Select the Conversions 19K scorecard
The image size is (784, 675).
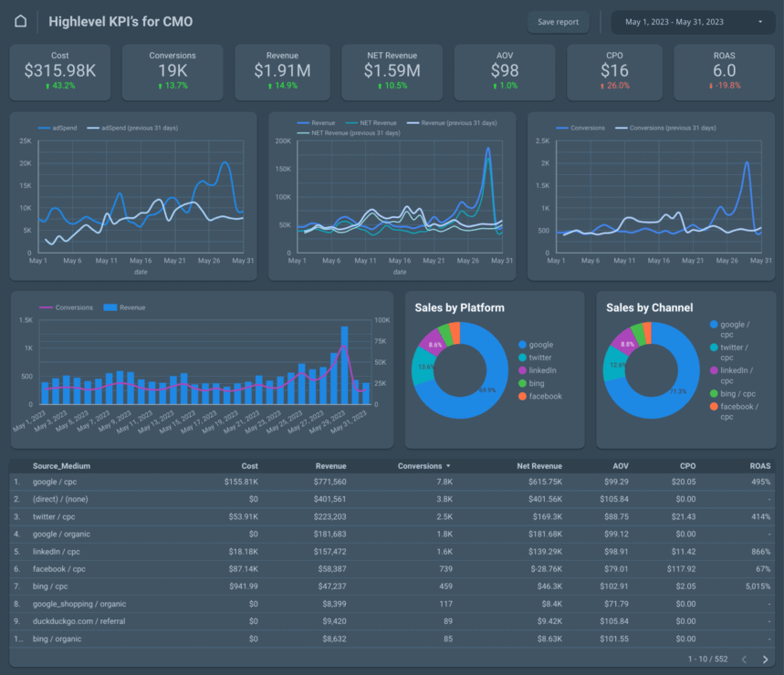click(x=172, y=72)
